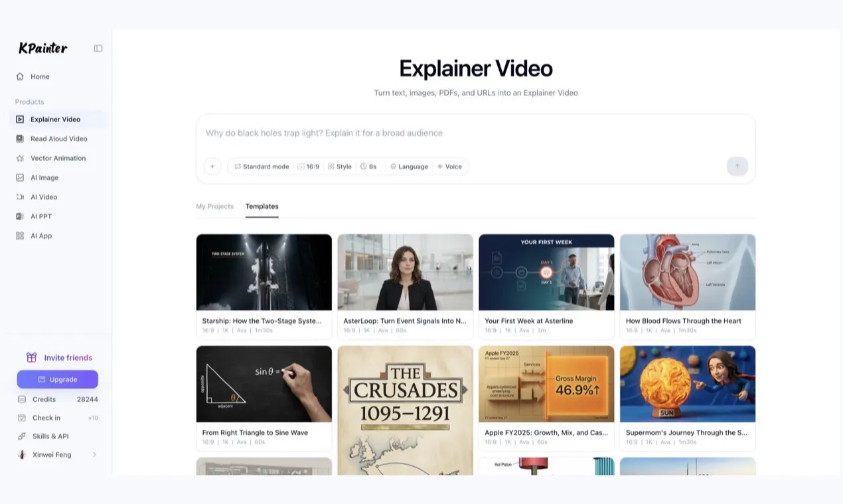
Task: Open the Credits 28244 entry
Action: pyautogui.click(x=57, y=399)
